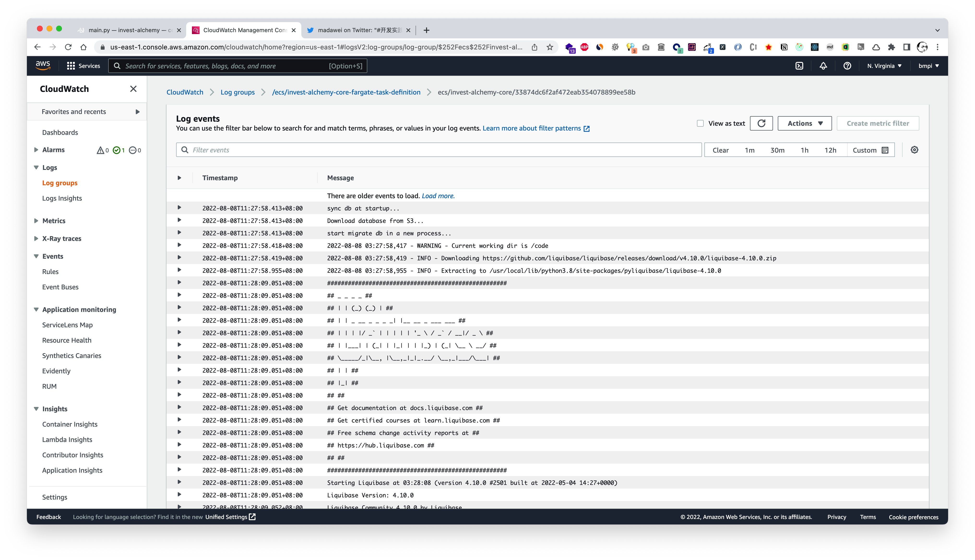The image size is (975, 560).
Task: Share this page from address bar
Action: tap(535, 47)
